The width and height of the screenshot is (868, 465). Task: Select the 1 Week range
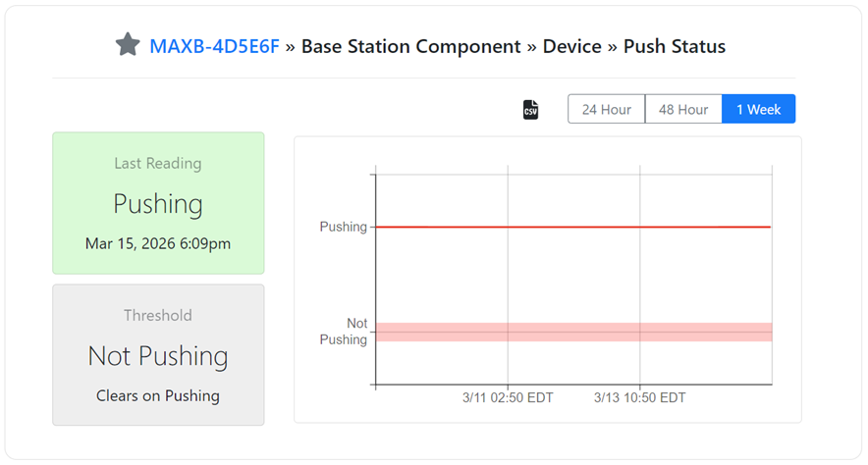tap(758, 110)
